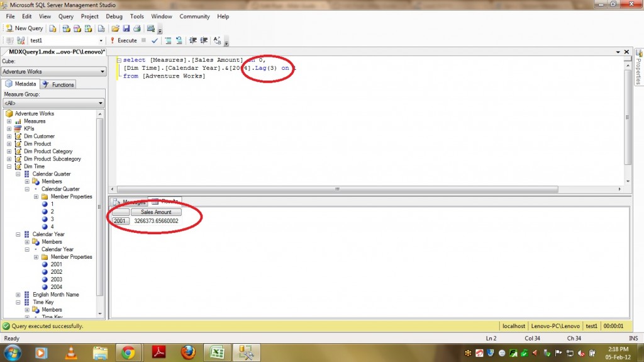644x362 pixels.
Task: Collapse the Dim Time dimension node
Action: click(x=9, y=166)
